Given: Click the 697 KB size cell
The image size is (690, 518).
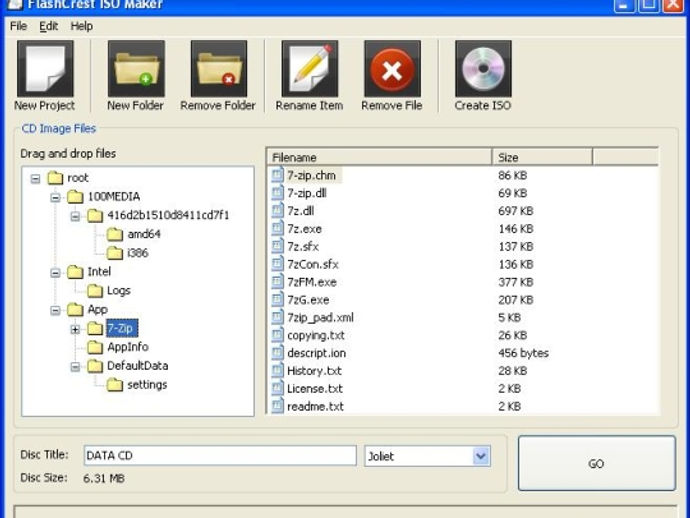Looking at the screenshot, I should [x=516, y=211].
